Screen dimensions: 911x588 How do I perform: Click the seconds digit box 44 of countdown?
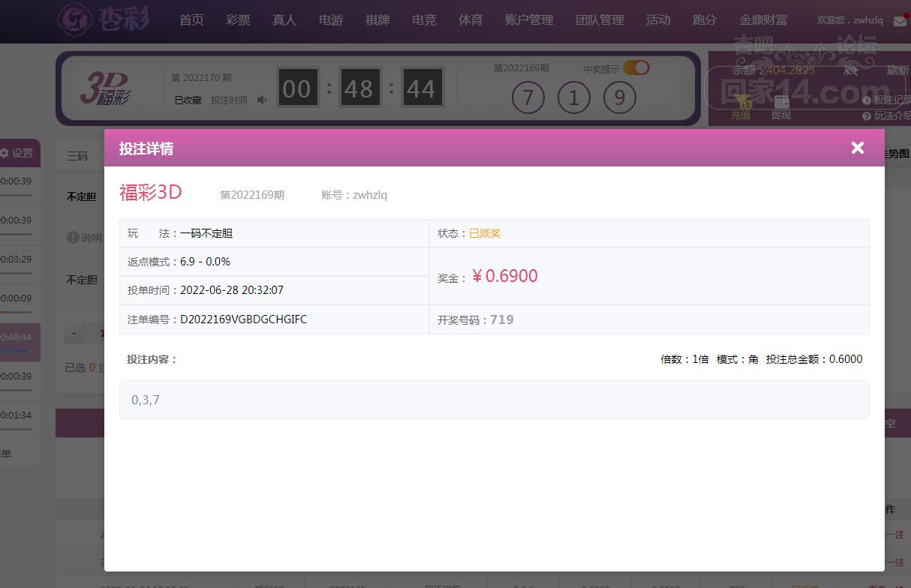point(422,88)
